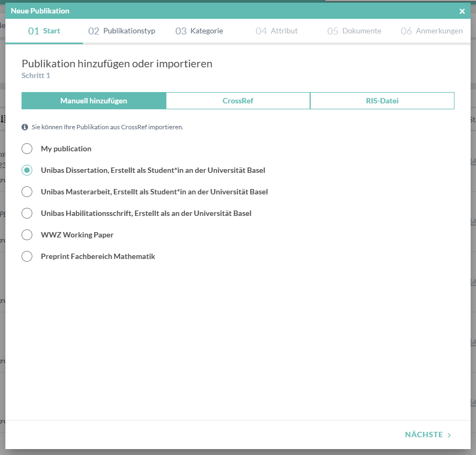Switch to the CrossRef import tab
The width and height of the screenshot is (476, 455).
click(x=238, y=101)
